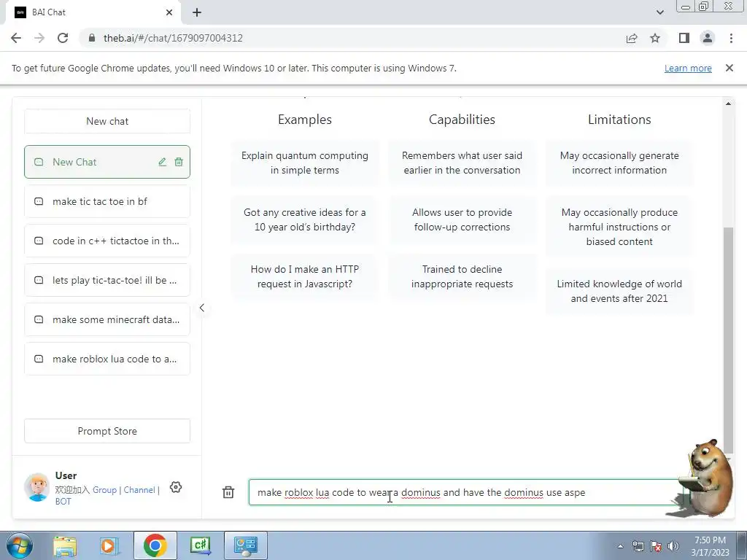
Task: Select the 10 year old's birthday example
Action: [x=305, y=219]
